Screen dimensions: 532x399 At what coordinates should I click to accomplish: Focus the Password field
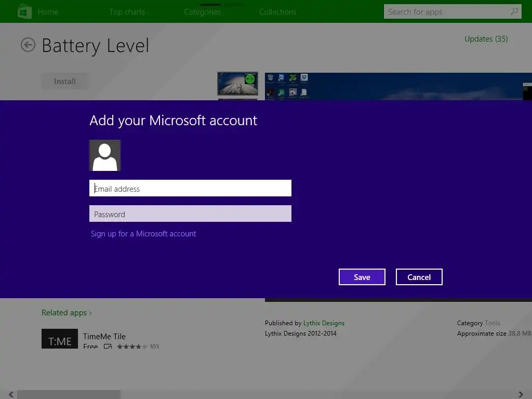tap(190, 214)
